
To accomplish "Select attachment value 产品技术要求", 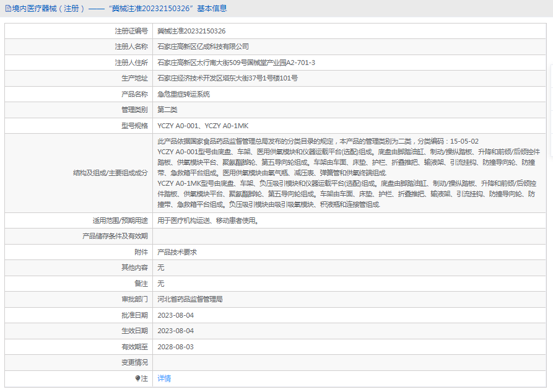I will point(177,252).
